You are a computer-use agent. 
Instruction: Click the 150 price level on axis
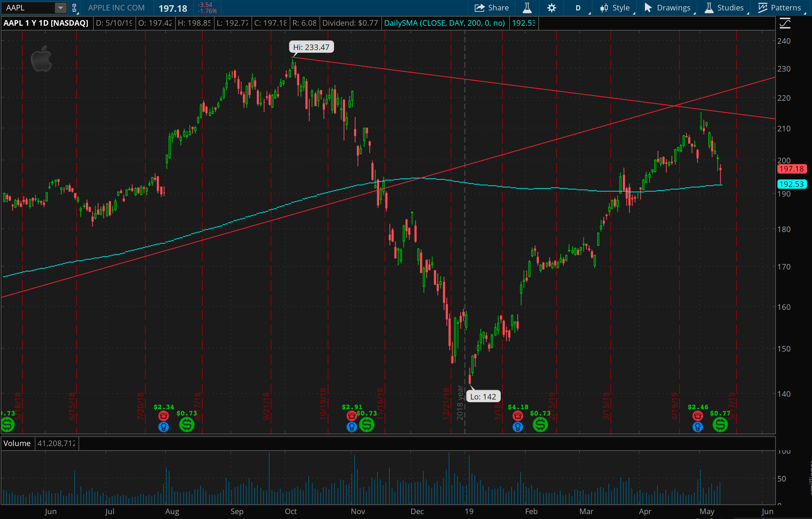click(784, 349)
